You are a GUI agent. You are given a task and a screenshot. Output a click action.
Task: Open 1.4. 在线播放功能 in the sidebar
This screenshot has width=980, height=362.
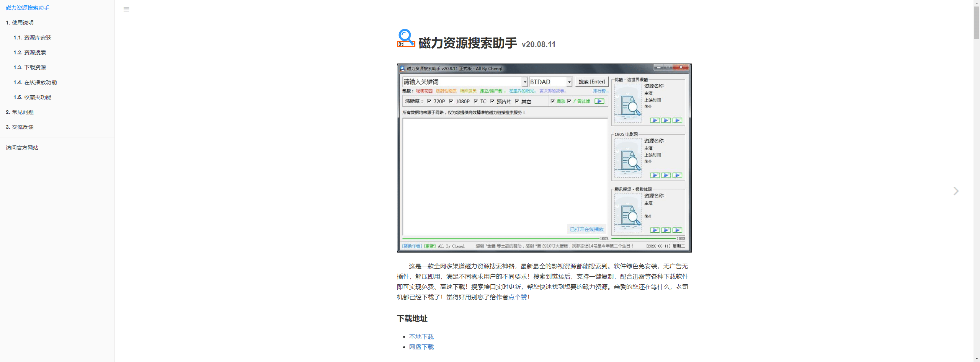coord(35,82)
